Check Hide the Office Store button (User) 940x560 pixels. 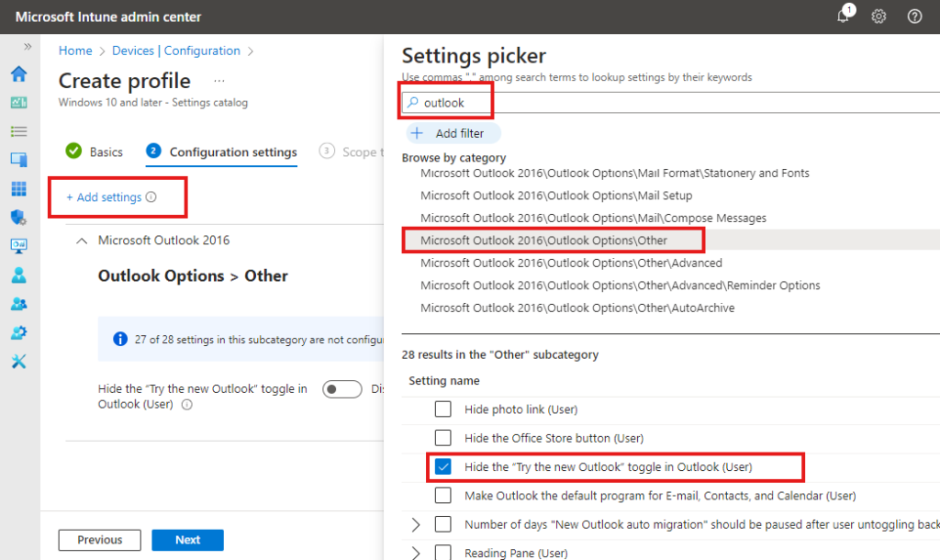point(443,438)
